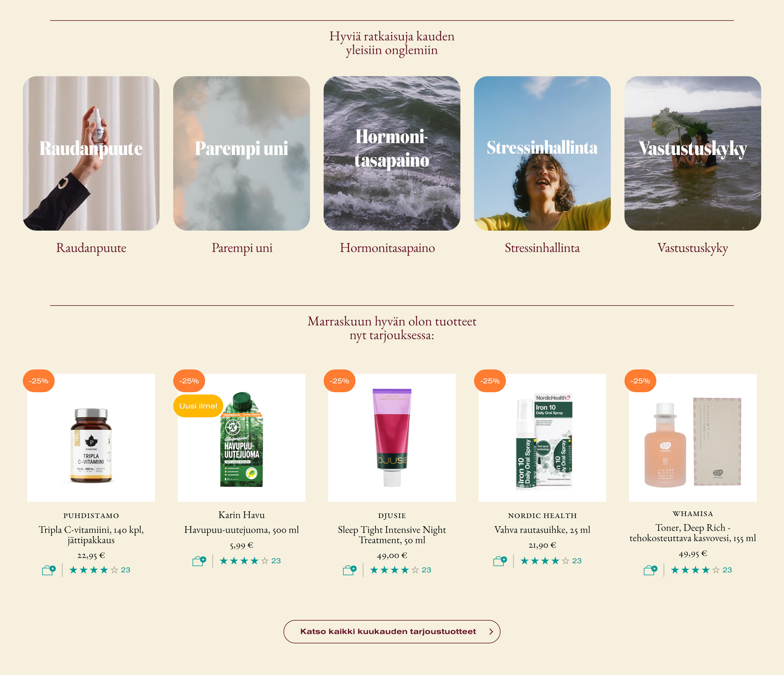Click Katso kaikki kuukauden tarjoustuotteet button
The height and width of the screenshot is (675, 784).
point(392,631)
